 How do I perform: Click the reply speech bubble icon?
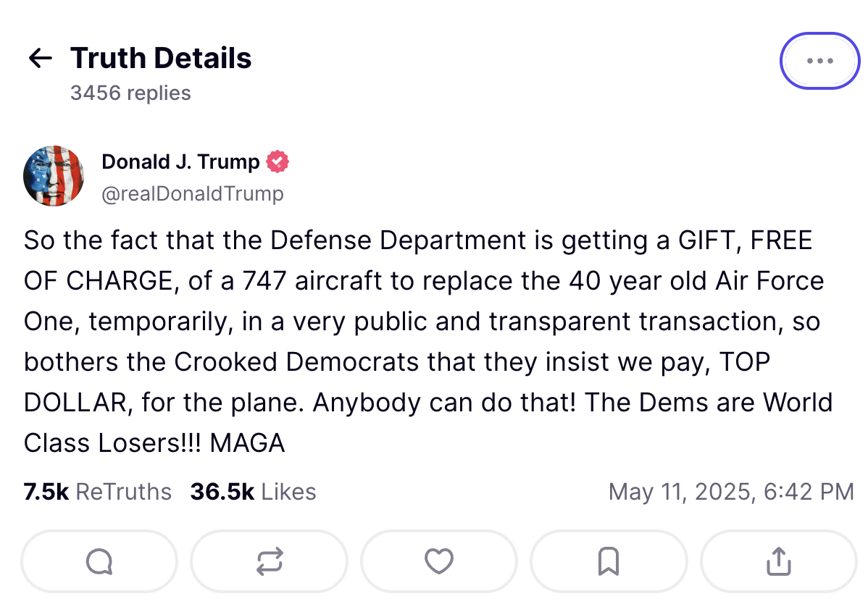(100, 561)
